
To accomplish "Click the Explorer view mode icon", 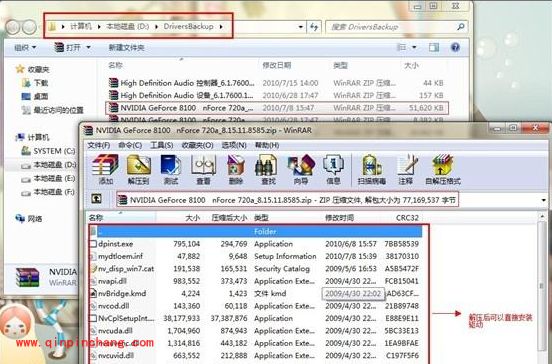I will point(401,47).
